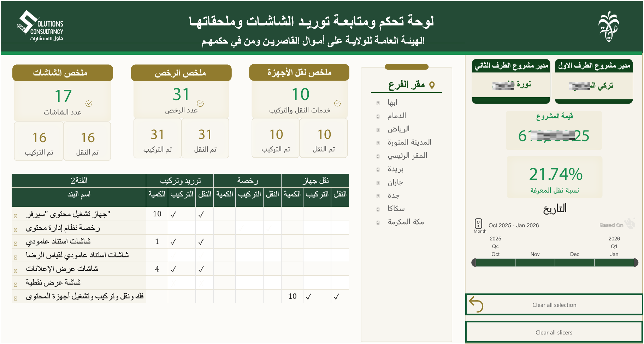Click the Month granularity icon in date slicer
The height and width of the screenshot is (344, 644).
pyautogui.click(x=478, y=223)
